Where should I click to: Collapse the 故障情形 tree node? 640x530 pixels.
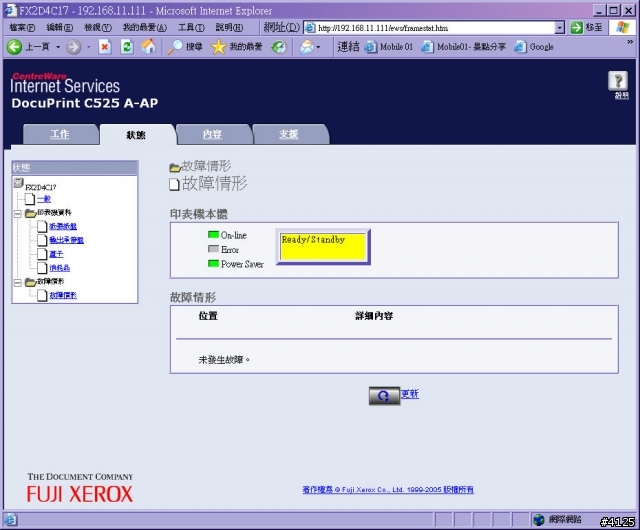pyautogui.click(x=18, y=283)
